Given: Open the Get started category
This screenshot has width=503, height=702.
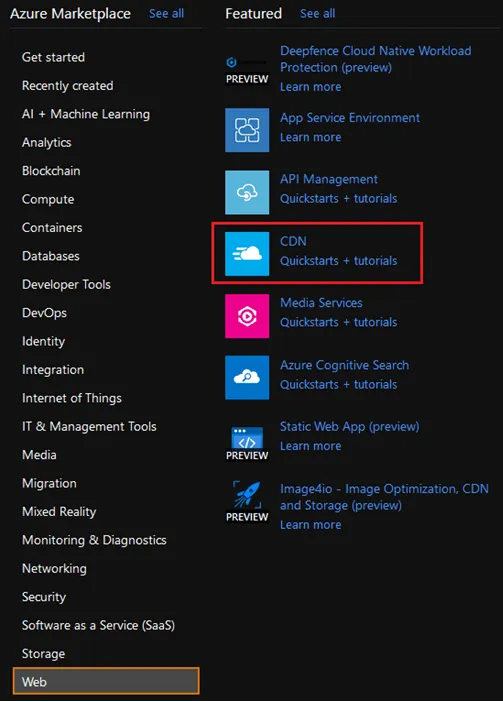Looking at the screenshot, I should (x=53, y=57).
